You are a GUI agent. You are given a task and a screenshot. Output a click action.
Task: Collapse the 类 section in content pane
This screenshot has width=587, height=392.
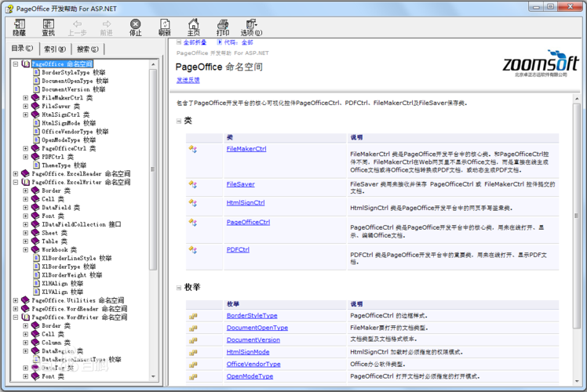(x=179, y=121)
